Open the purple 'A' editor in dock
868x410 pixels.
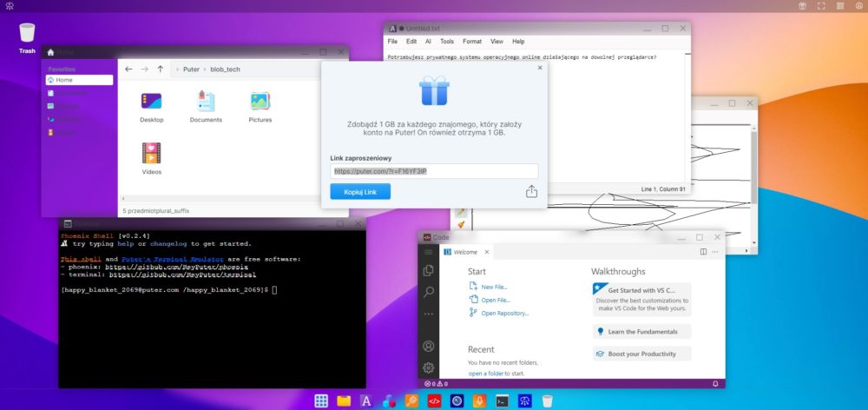click(x=366, y=400)
